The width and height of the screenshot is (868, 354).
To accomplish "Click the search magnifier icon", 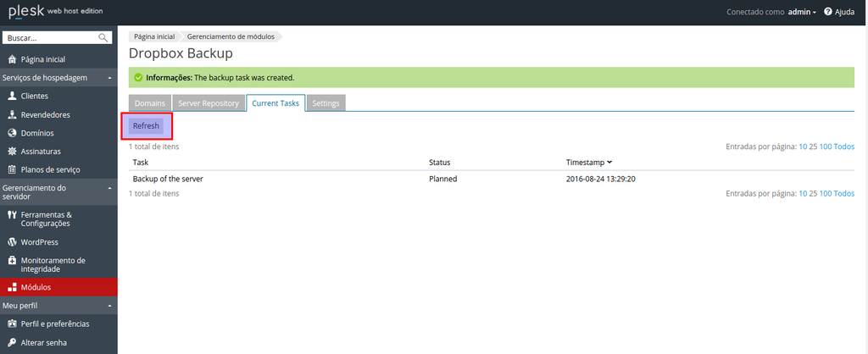I will 103,38.
